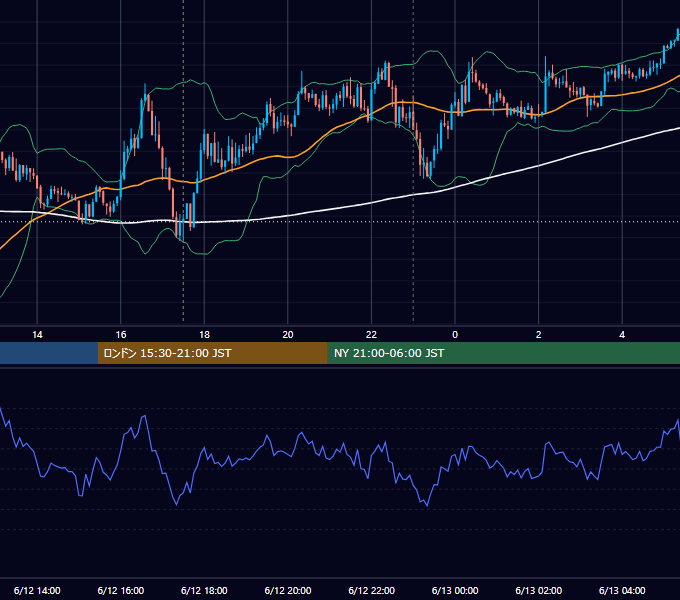Click the 16 hour label on price chart axis
This screenshot has height=600, width=680.
(x=121, y=335)
